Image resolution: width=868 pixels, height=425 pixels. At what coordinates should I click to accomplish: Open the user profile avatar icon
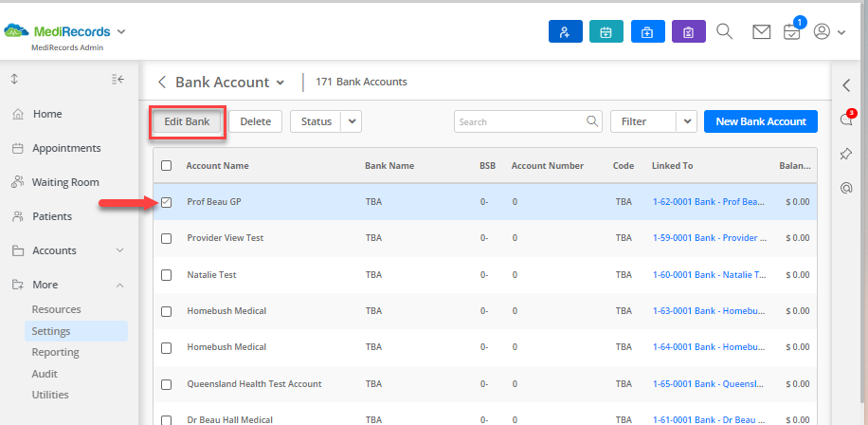pyautogui.click(x=823, y=31)
